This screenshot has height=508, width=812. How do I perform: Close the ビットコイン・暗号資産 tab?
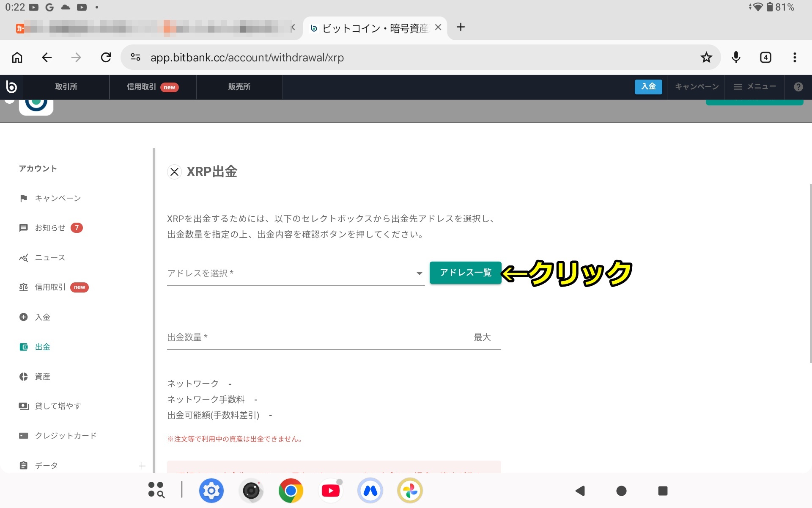coord(438,28)
